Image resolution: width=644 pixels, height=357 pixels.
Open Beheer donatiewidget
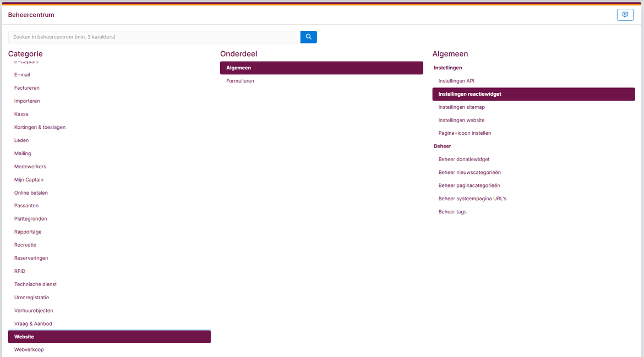coord(462,159)
